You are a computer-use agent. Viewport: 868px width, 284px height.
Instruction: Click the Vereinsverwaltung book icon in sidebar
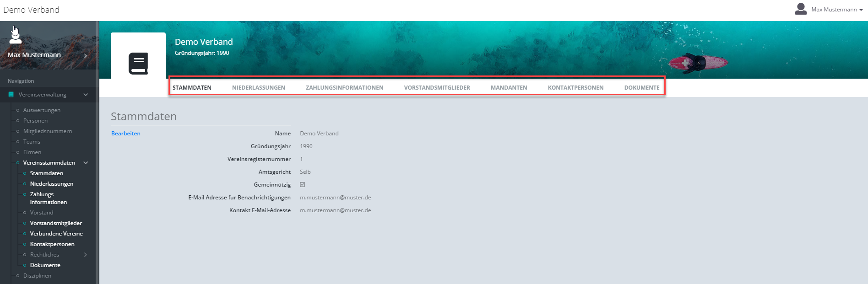(11, 95)
